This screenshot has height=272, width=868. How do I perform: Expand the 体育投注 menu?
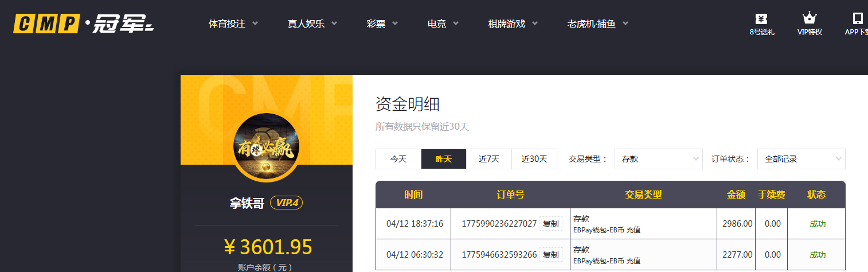233,24
